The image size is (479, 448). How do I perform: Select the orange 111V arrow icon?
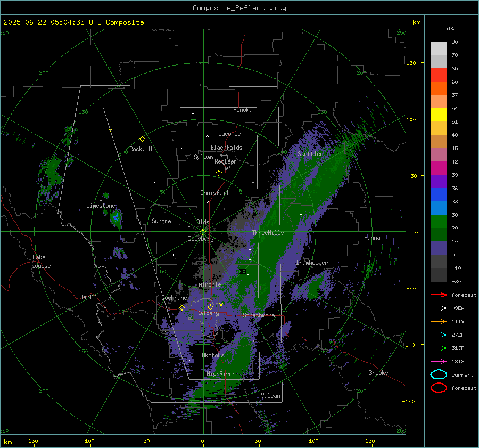click(439, 321)
